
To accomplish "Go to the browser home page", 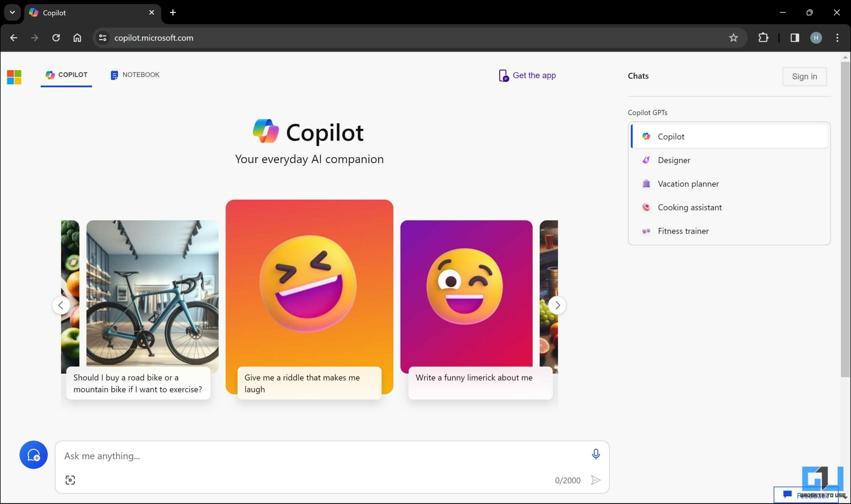I will (x=77, y=38).
